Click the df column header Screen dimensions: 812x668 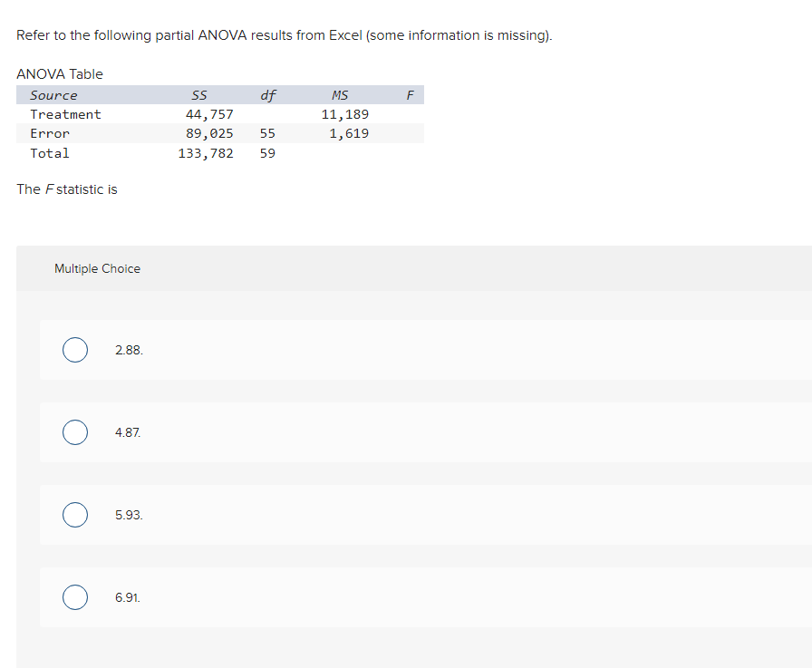pyautogui.click(x=267, y=95)
